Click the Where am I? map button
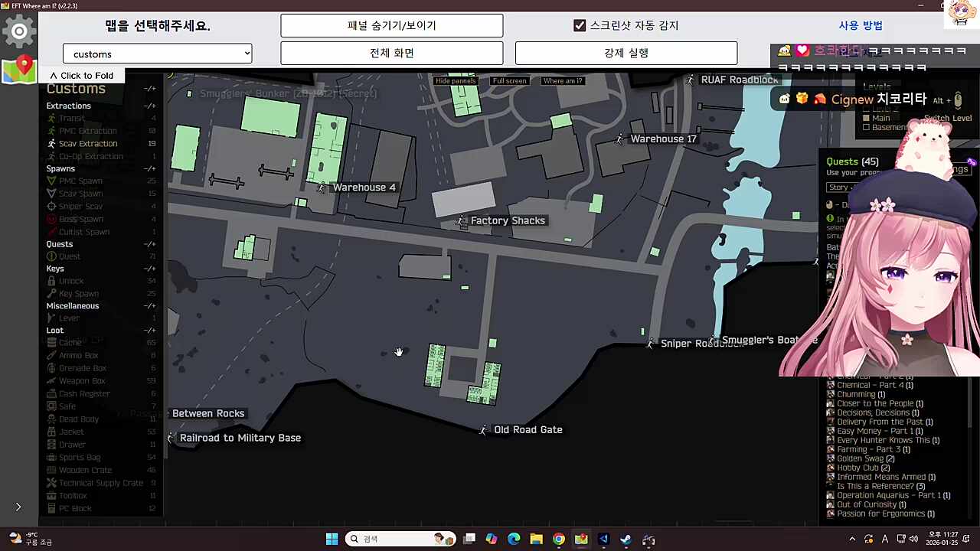The height and width of the screenshot is (551, 980). (x=563, y=81)
